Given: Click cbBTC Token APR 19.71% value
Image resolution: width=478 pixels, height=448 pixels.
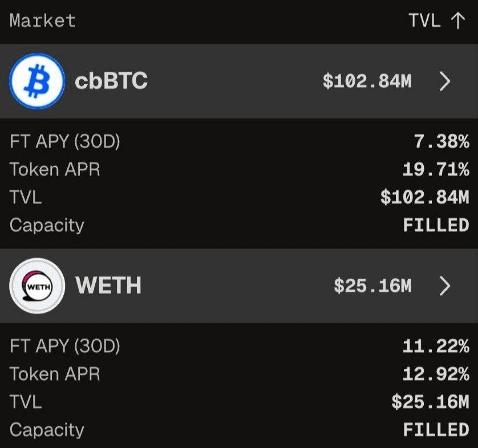Looking at the screenshot, I should pyautogui.click(x=435, y=169).
